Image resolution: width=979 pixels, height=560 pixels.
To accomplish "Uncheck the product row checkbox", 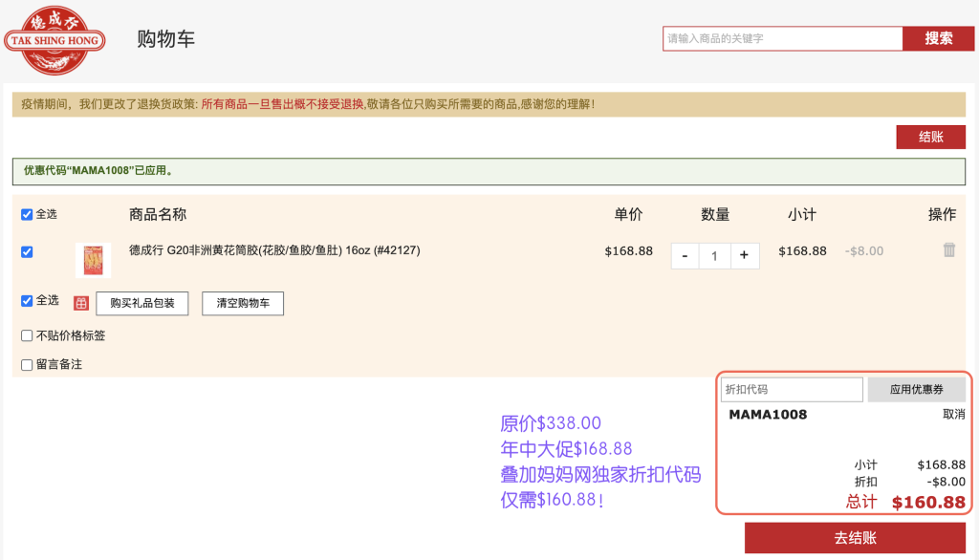I will 27,251.
